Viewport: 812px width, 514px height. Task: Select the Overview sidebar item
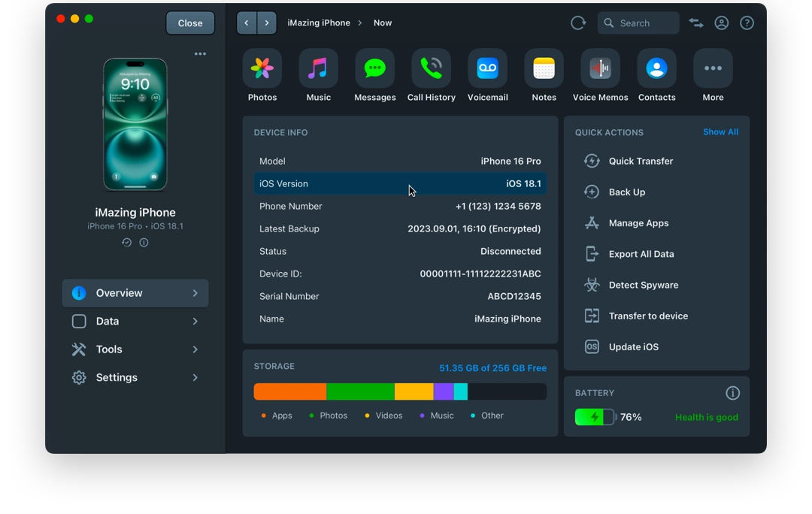135,293
